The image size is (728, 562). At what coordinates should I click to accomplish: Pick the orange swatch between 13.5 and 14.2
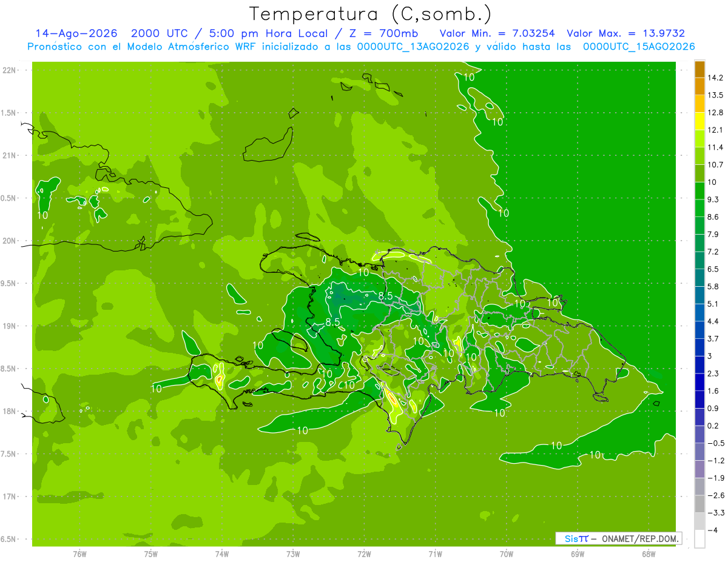pos(699,86)
